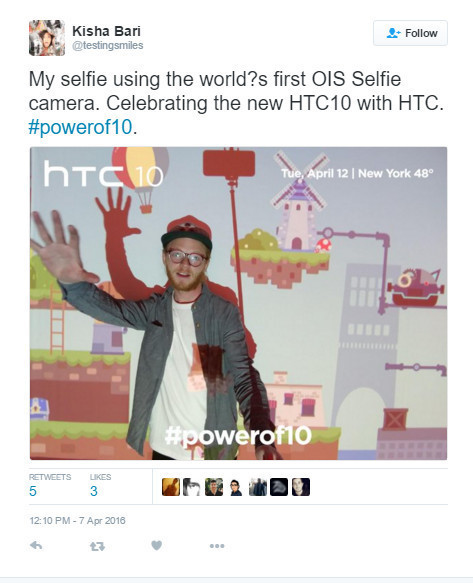Screen dimensions: 473x583
Task: Click the sixth liker avatar, dark gray image
Action: pyautogui.click(x=279, y=487)
